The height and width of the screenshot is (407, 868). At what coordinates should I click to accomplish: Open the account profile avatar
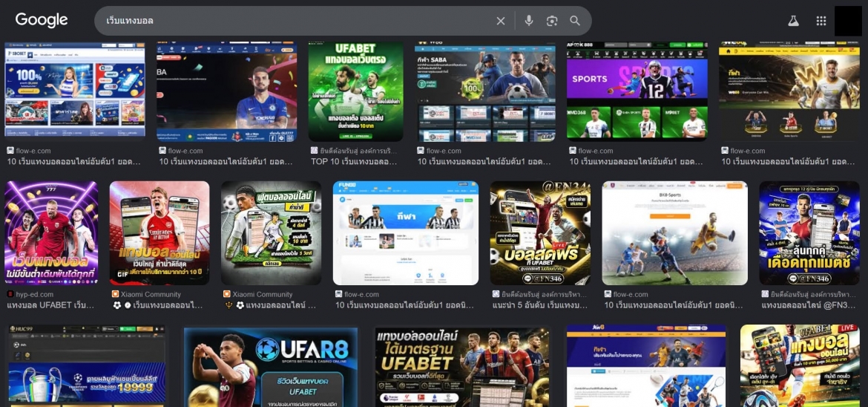(848, 21)
